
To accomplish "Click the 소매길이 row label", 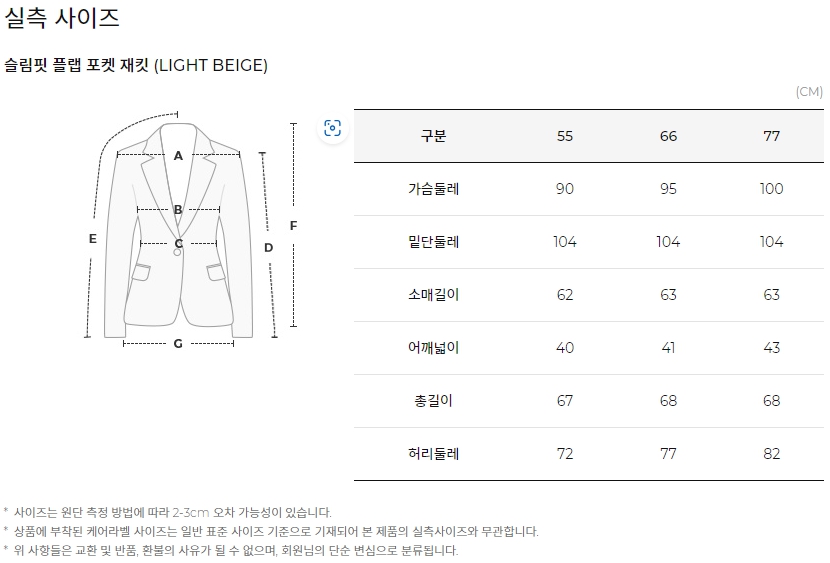I will tap(434, 295).
